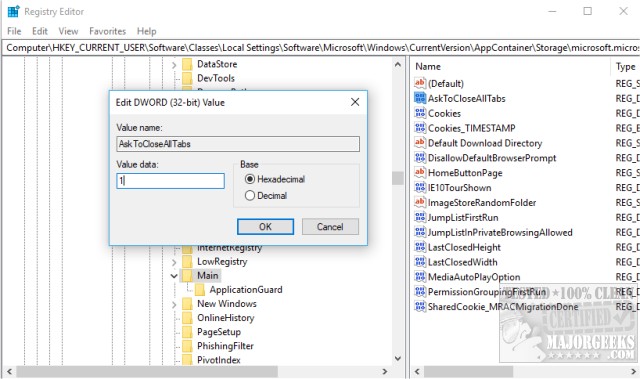Click the (Default) string value icon

pos(420,83)
